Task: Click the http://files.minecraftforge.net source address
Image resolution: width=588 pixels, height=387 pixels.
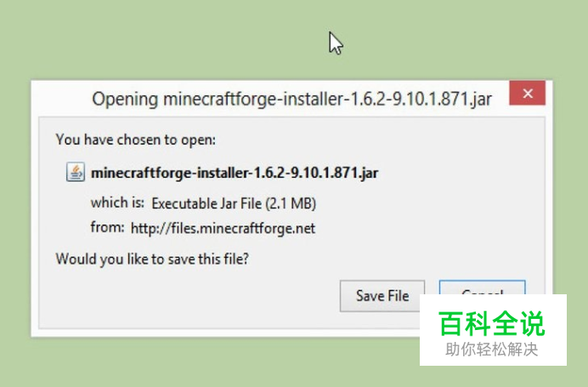Action: coord(223,228)
